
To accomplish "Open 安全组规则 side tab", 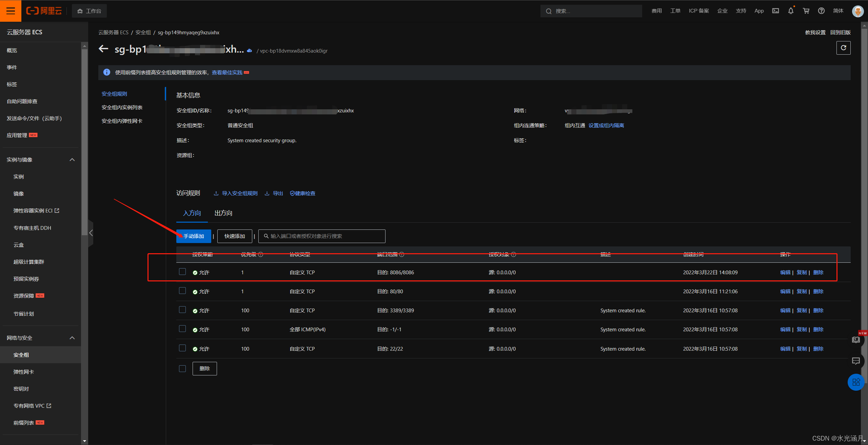I will point(114,94).
